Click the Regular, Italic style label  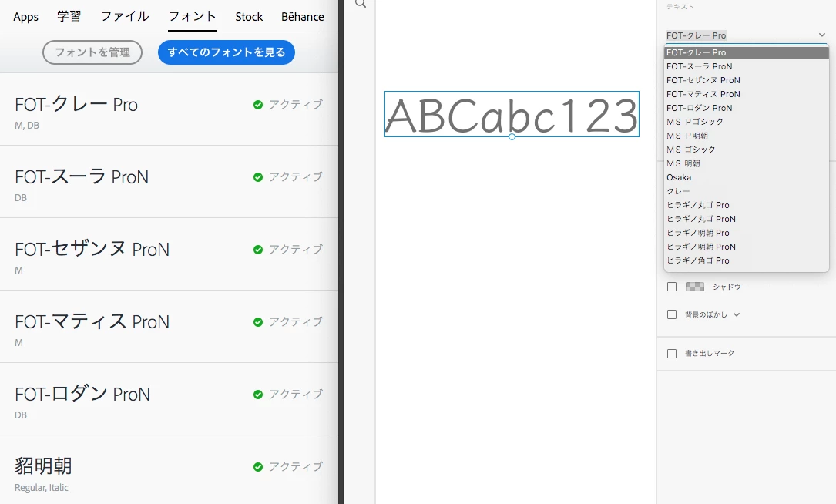[x=42, y=488]
